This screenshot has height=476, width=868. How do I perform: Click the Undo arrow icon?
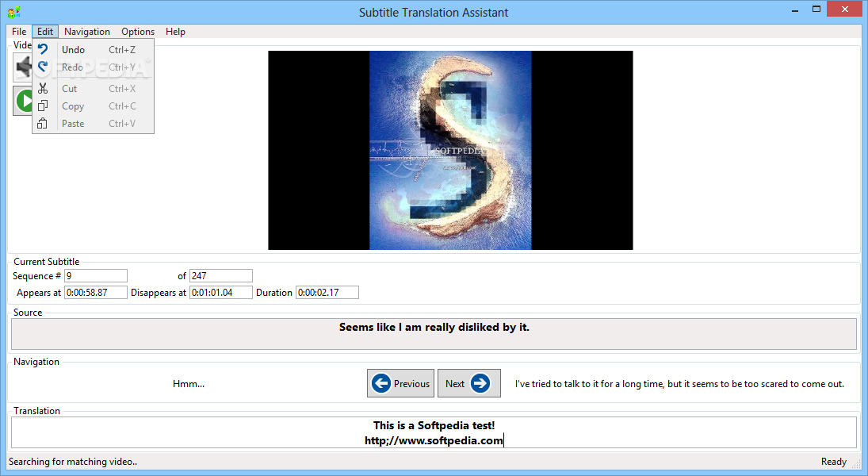click(43, 49)
